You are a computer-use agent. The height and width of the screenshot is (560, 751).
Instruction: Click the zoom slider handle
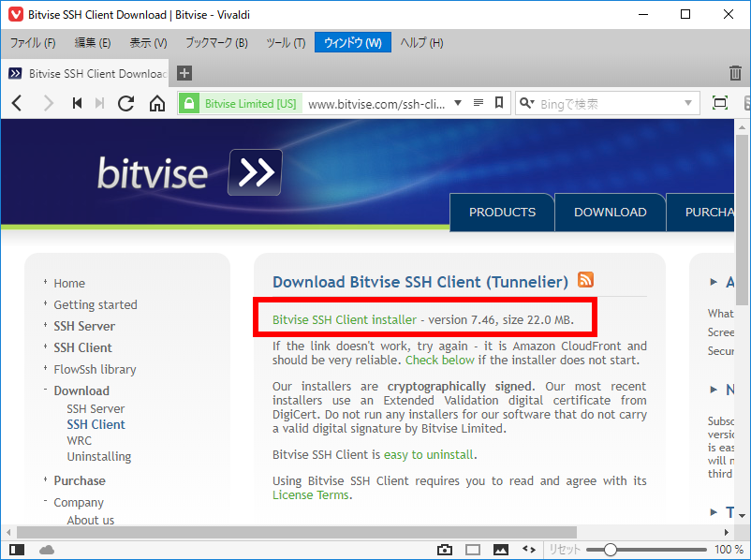610,550
